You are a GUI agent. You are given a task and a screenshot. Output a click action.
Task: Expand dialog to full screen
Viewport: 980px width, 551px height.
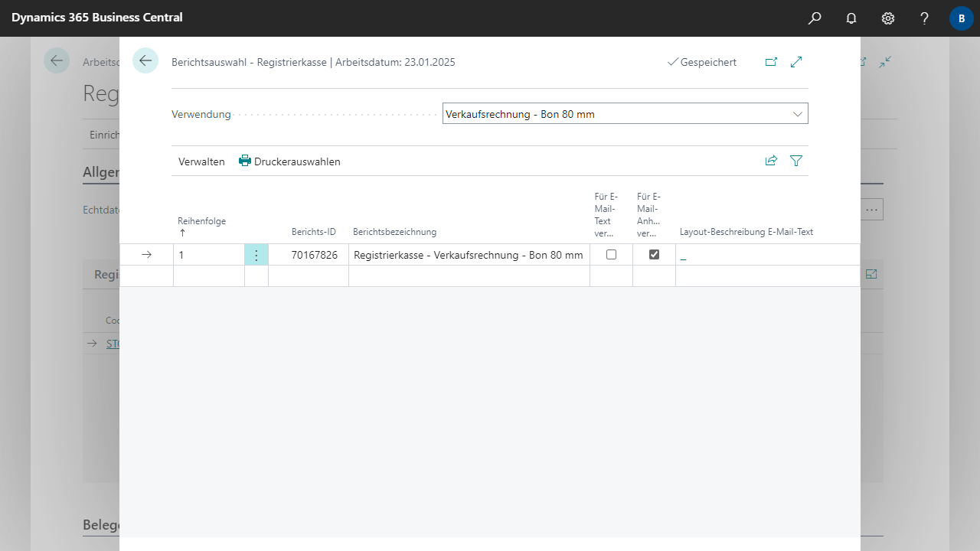point(796,62)
